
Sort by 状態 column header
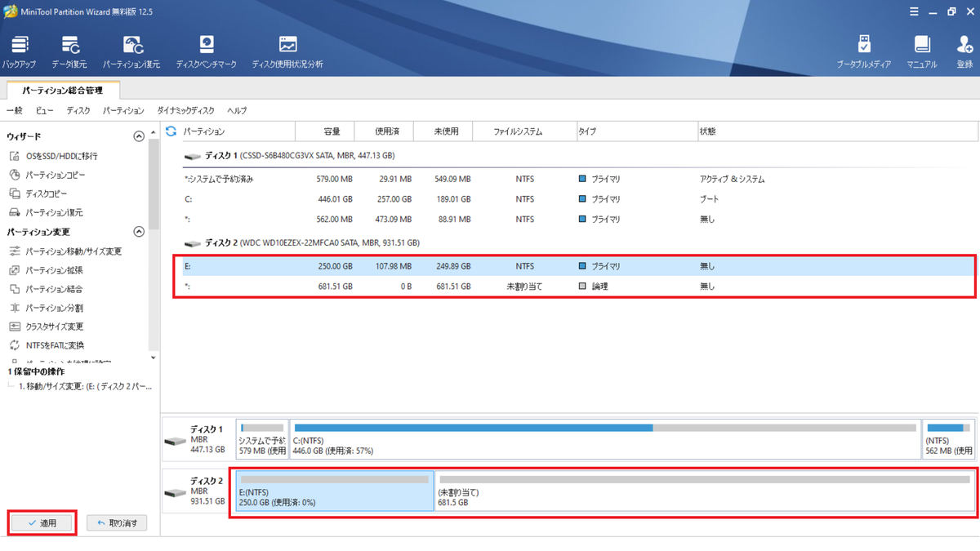(x=836, y=131)
